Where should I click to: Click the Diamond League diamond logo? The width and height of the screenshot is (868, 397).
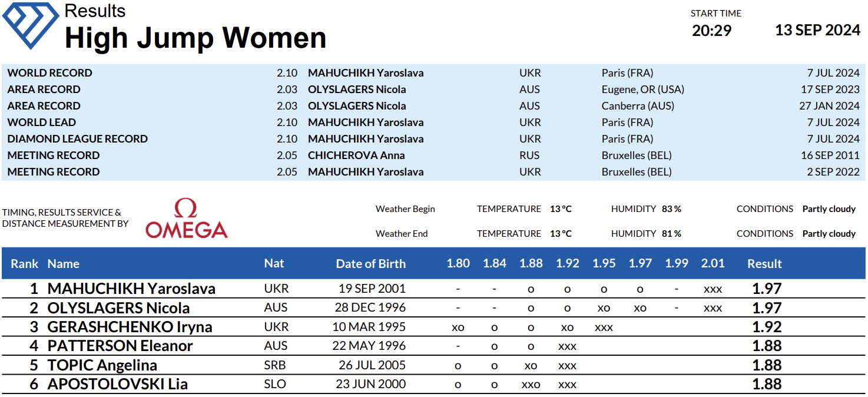coord(31,24)
